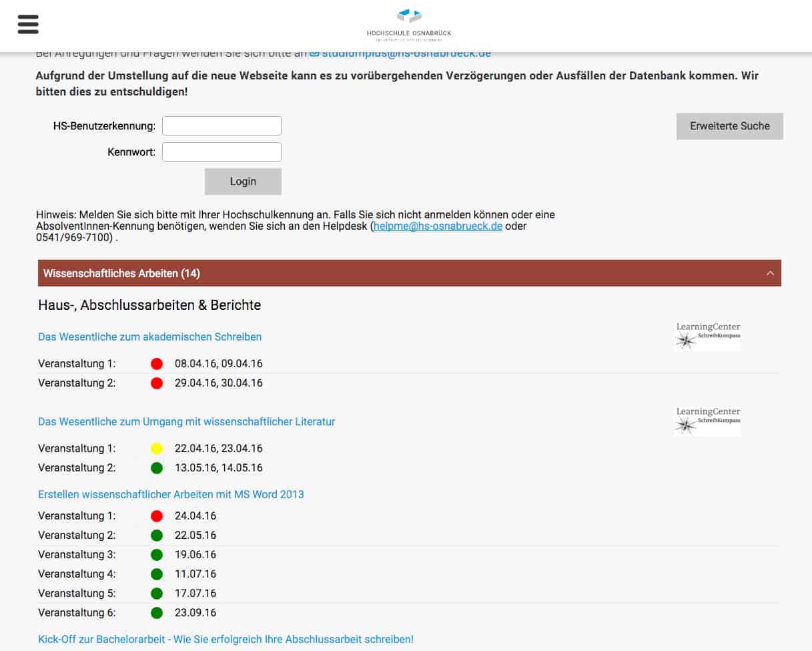Image resolution: width=812 pixels, height=651 pixels.
Task: Select the date 24.04.16
Action: pyautogui.click(x=195, y=516)
